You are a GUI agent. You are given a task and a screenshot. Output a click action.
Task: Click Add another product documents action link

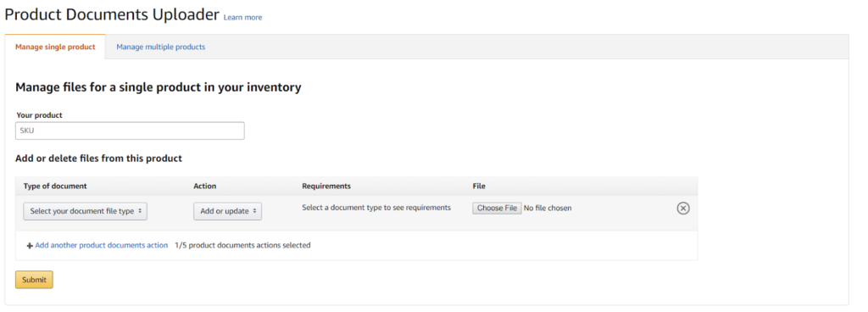click(x=102, y=245)
